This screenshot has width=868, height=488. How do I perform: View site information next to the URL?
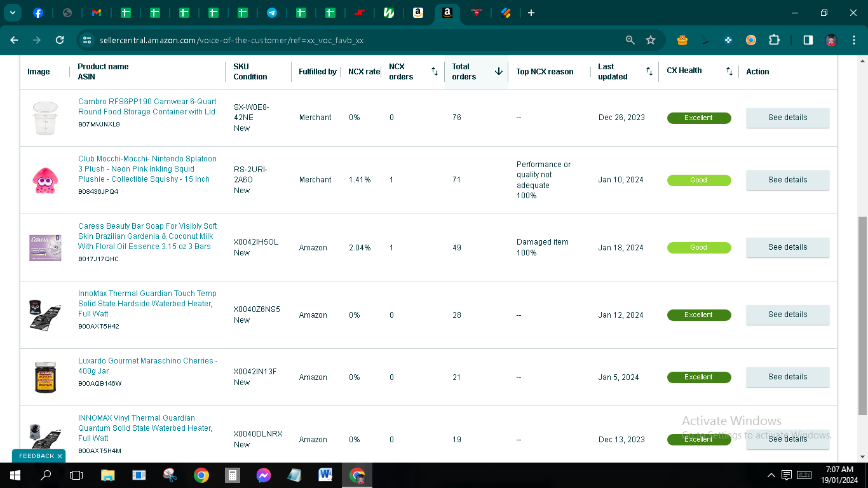pyautogui.click(x=87, y=40)
